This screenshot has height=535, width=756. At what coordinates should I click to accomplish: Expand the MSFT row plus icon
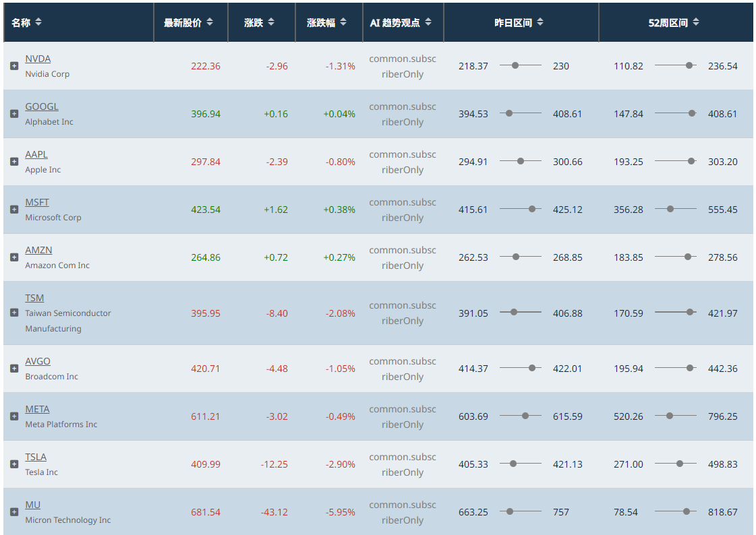coord(14,210)
